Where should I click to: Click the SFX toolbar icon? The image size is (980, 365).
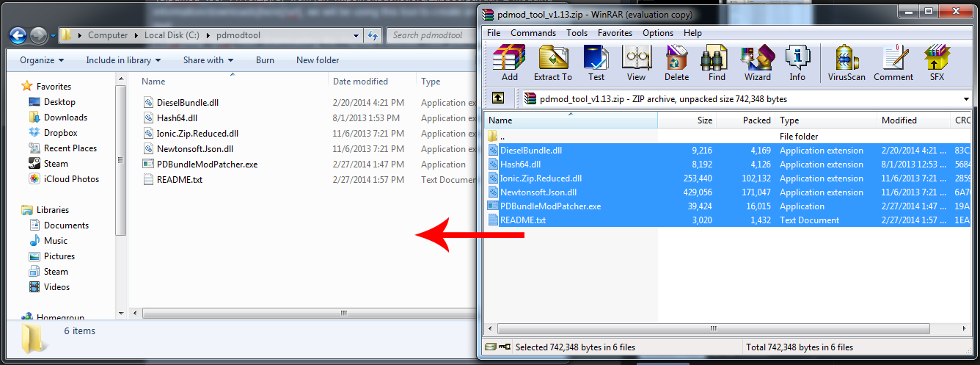(x=937, y=63)
